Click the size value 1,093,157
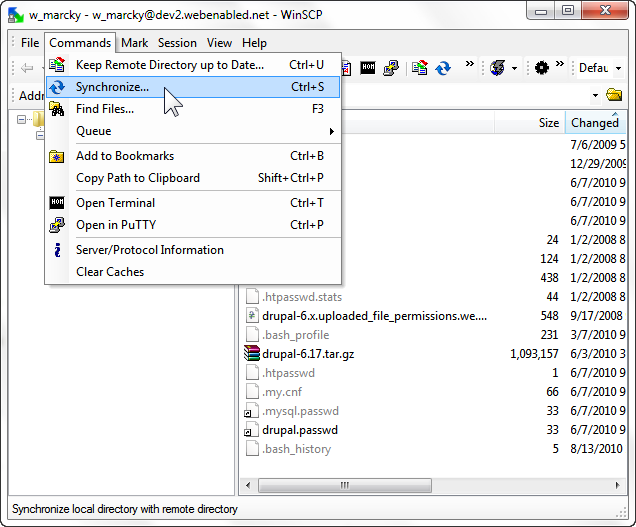This screenshot has height=527, width=636. (x=534, y=354)
